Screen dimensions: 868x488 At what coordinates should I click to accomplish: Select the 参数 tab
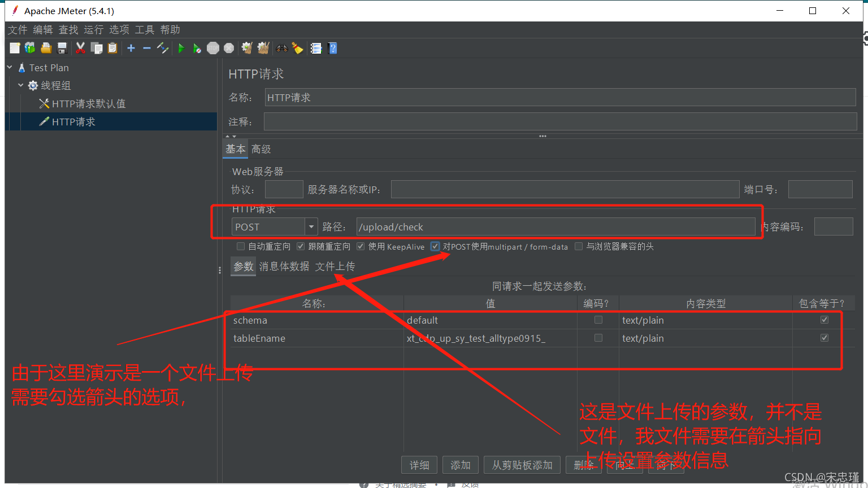click(244, 266)
